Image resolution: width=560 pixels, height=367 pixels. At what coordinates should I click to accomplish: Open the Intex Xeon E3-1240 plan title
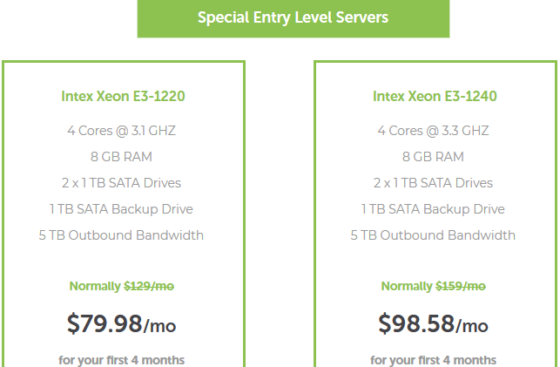click(x=435, y=96)
